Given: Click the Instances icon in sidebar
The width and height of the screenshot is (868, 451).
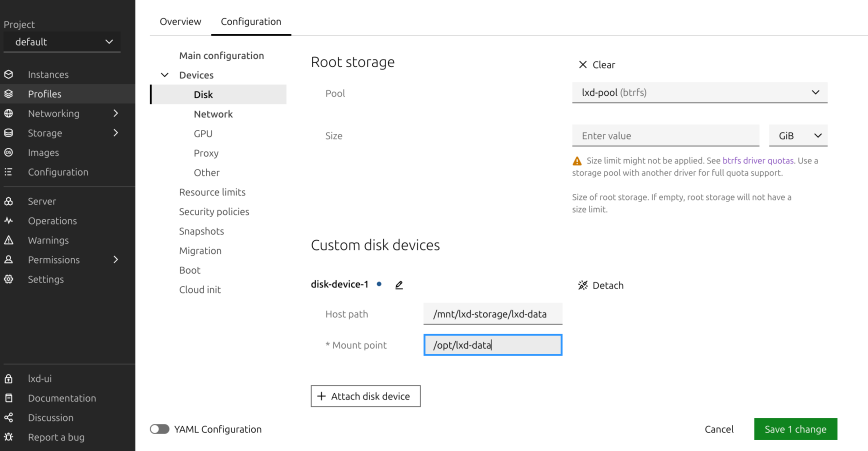Looking at the screenshot, I should click(9, 74).
